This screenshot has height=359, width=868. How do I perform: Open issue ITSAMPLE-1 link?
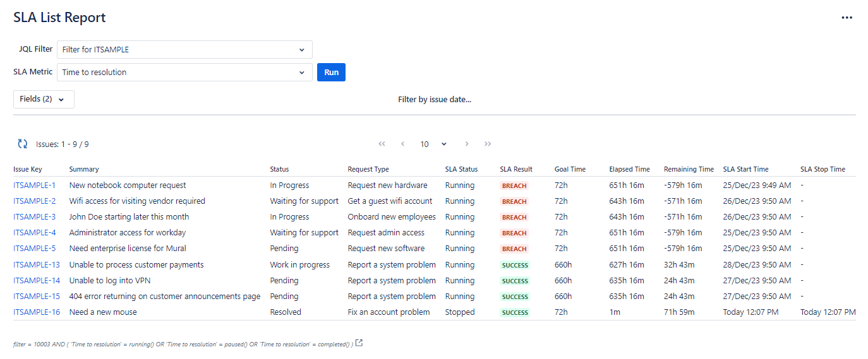pyautogui.click(x=34, y=185)
